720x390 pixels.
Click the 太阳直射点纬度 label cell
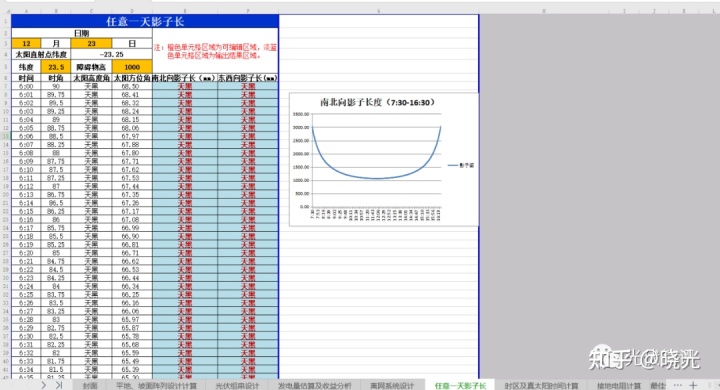pos(41,54)
